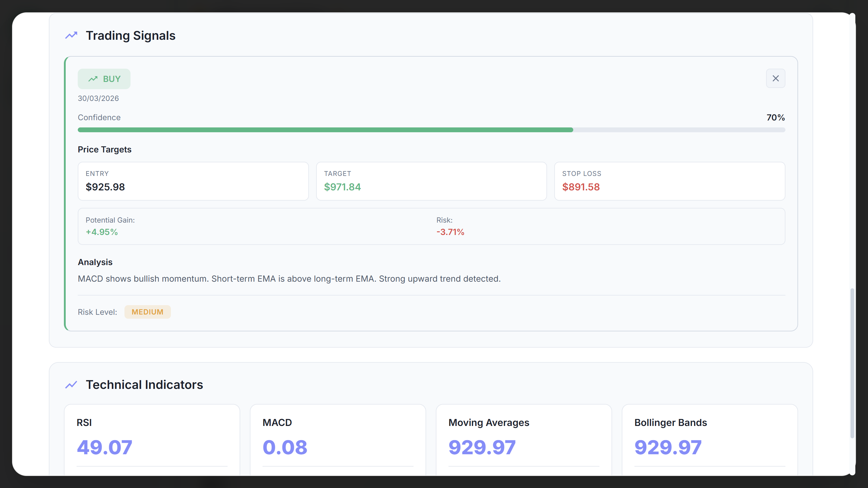
Task: Open the Moving Averages indicator card
Action: point(524,438)
